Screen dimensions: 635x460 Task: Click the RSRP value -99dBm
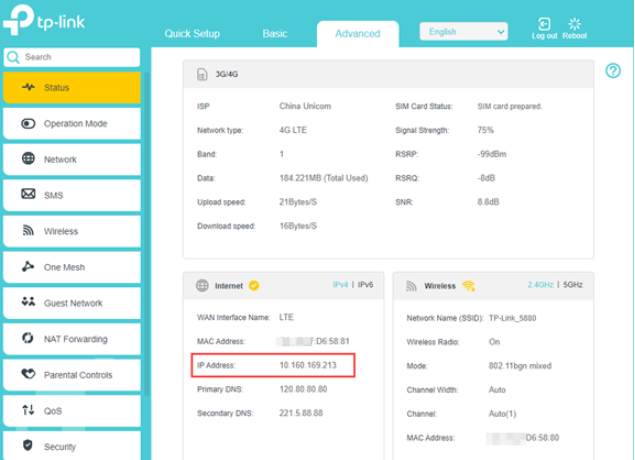click(492, 154)
